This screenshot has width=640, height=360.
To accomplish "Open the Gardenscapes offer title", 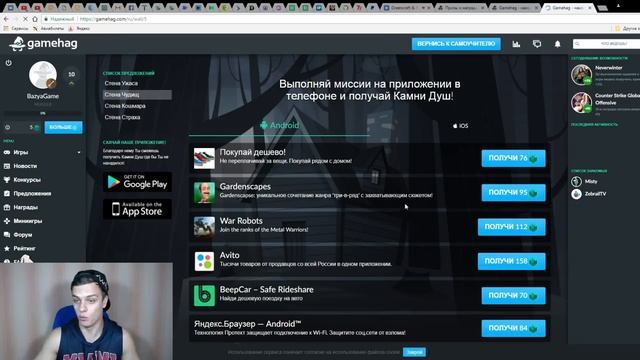I will [245, 187].
